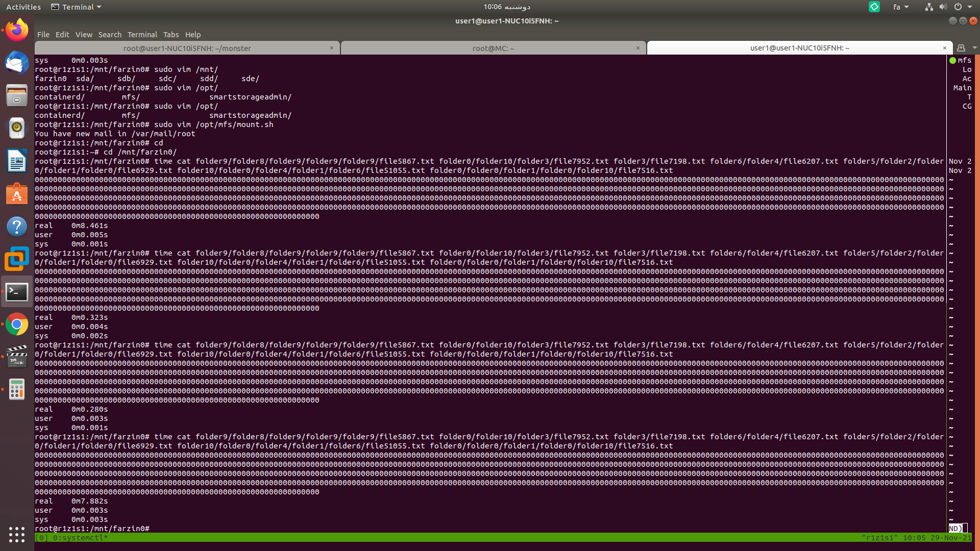Open the Help question mark icon
This screenshot has width=980, height=551.
[17, 227]
